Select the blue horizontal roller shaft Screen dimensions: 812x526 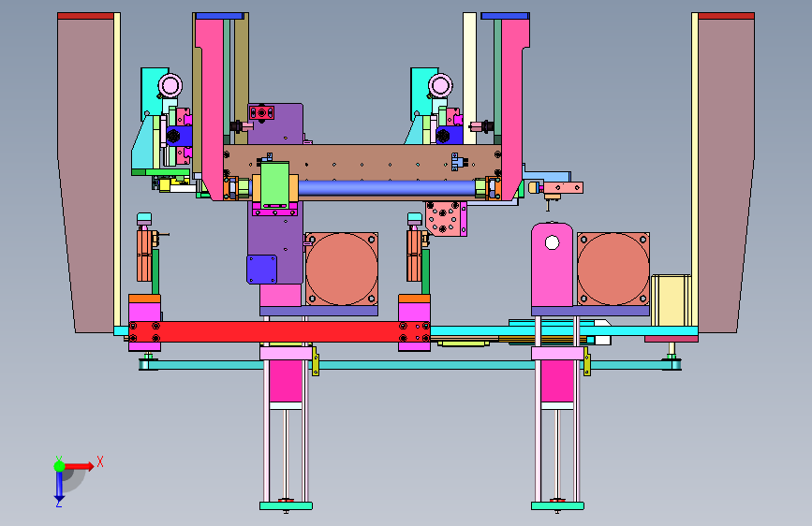pyautogui.click(x=387, y=188)
